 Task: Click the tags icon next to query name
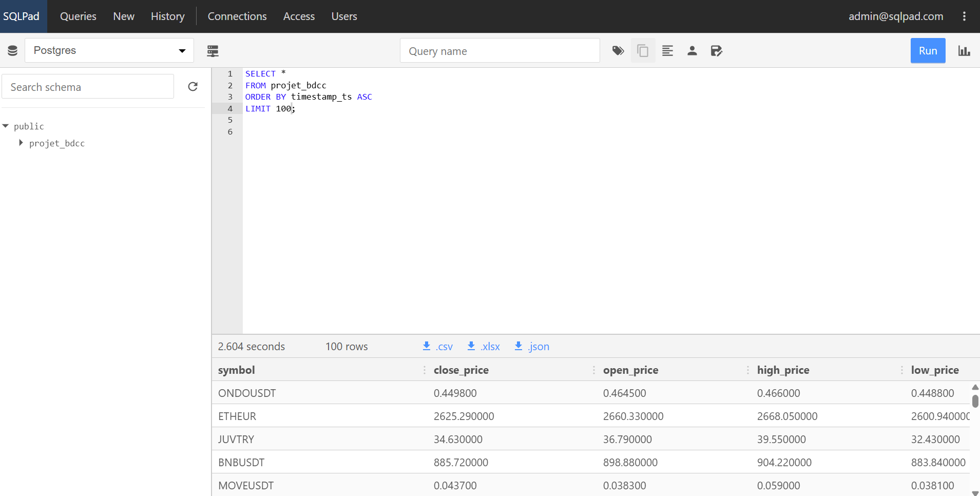[x=618, y=51]
